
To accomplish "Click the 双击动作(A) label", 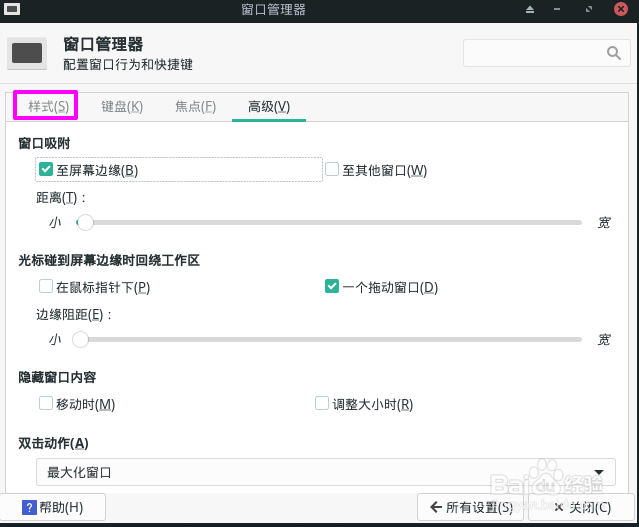I will click(53, 443).
